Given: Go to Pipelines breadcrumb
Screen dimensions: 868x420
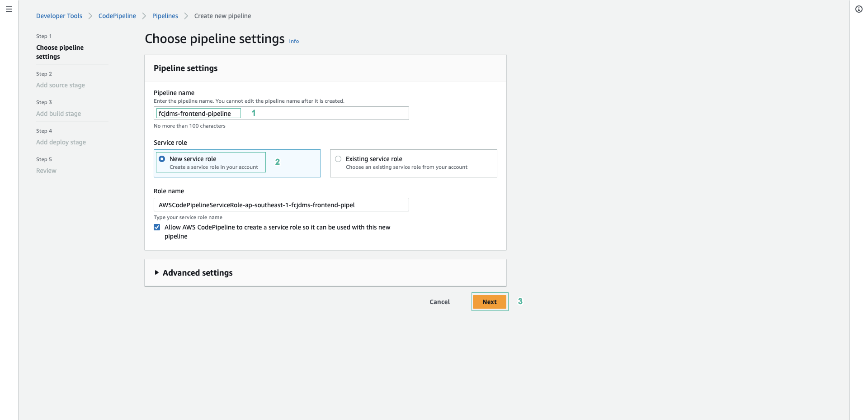Looking at the screenshot, I should pyautogui.click(x=165, y=16).
